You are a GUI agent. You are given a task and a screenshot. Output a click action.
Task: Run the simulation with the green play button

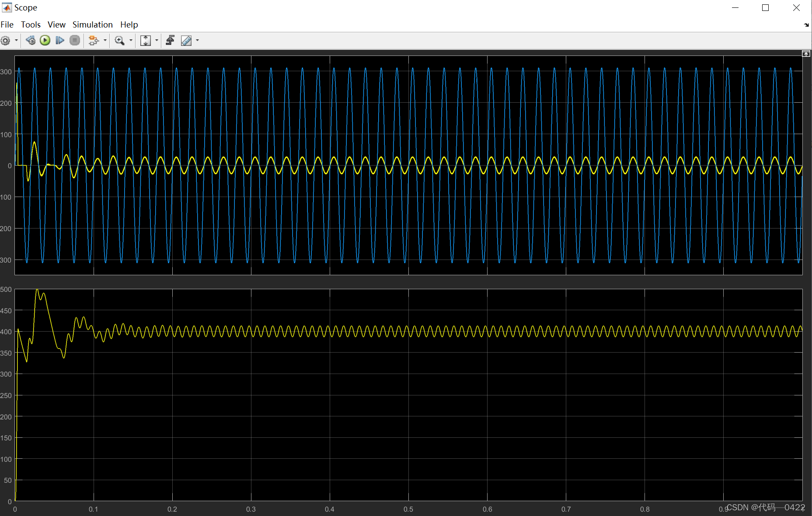coord(45,41)
